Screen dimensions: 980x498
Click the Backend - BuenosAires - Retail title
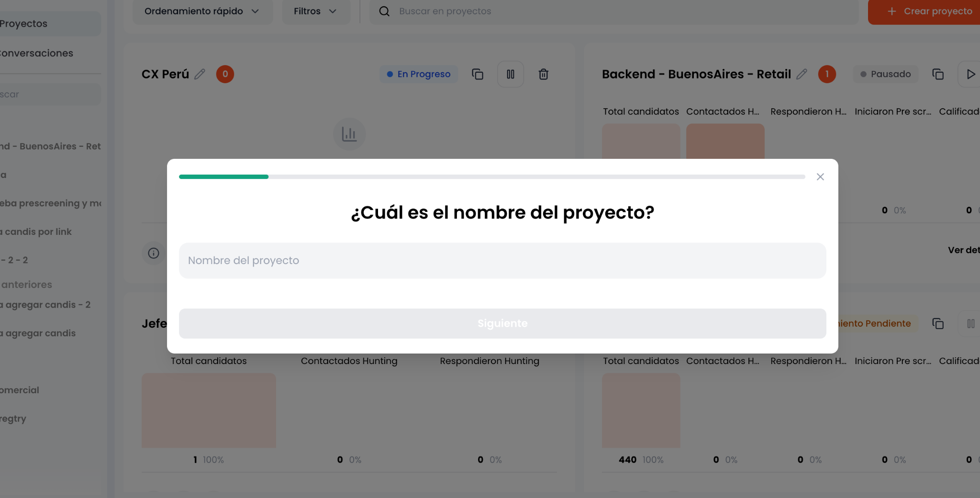pos(696,74)
